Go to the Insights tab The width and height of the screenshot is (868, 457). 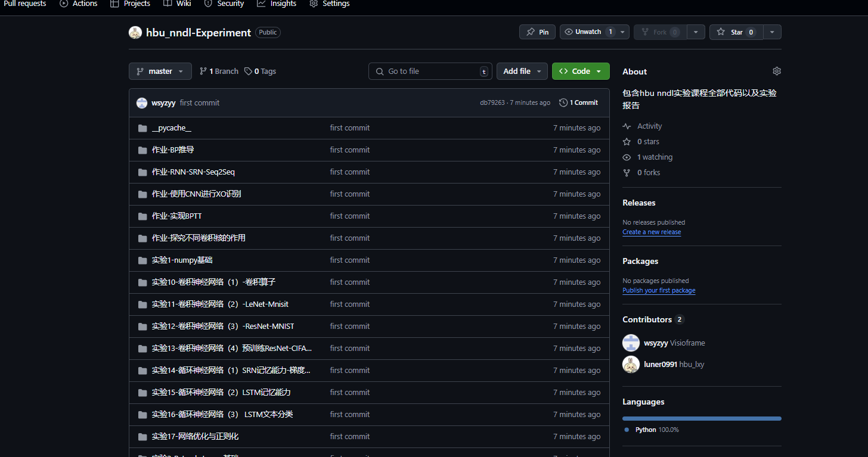277,4
